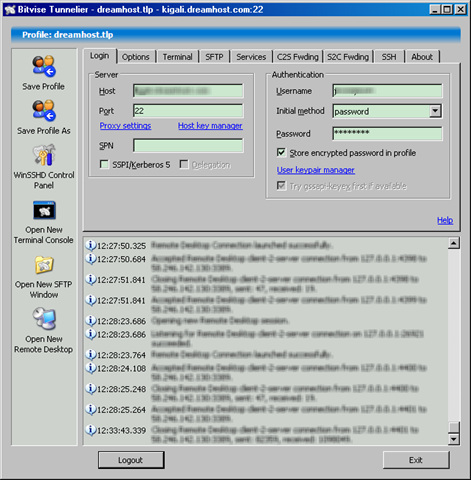Click info icon of 12:33:43.339 log entry

[x=91, y=430]
